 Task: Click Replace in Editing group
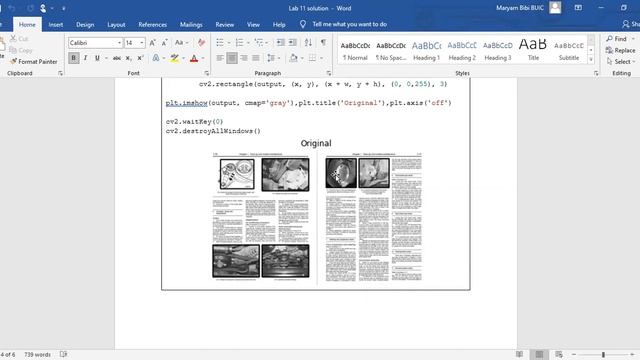tap(621, 50)
